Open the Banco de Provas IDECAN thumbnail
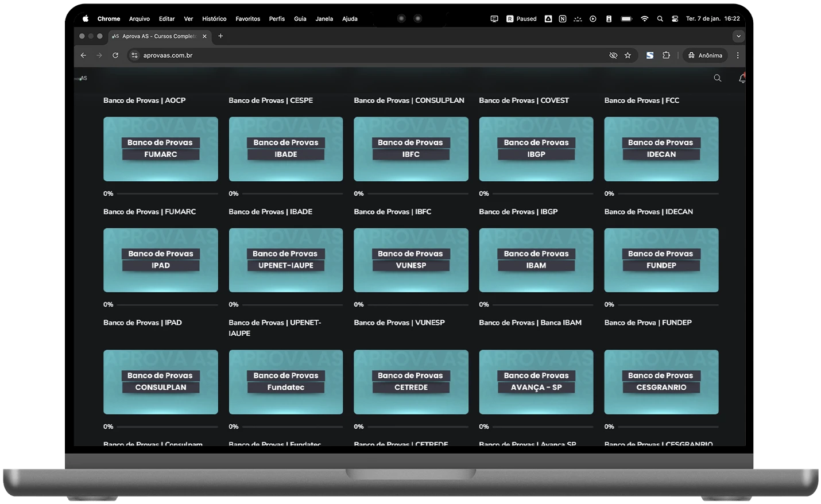The image size is (821, 504). point(661,149)
